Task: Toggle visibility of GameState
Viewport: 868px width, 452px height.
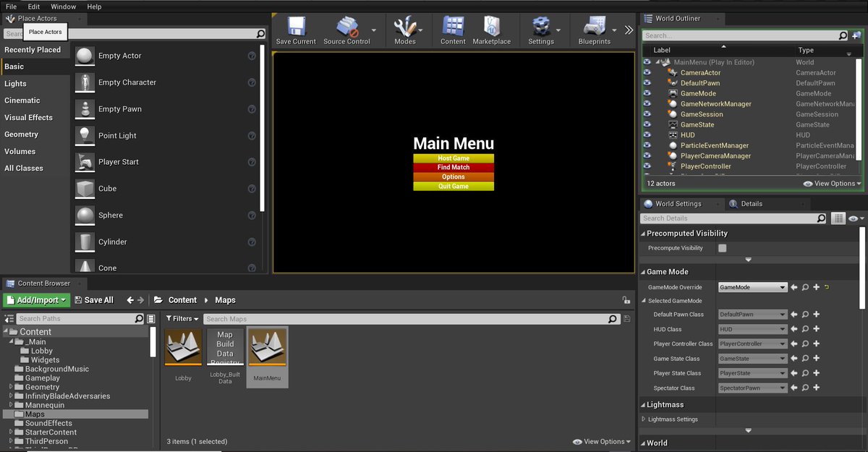Action: pyautogui.click(x=647, y=124)
